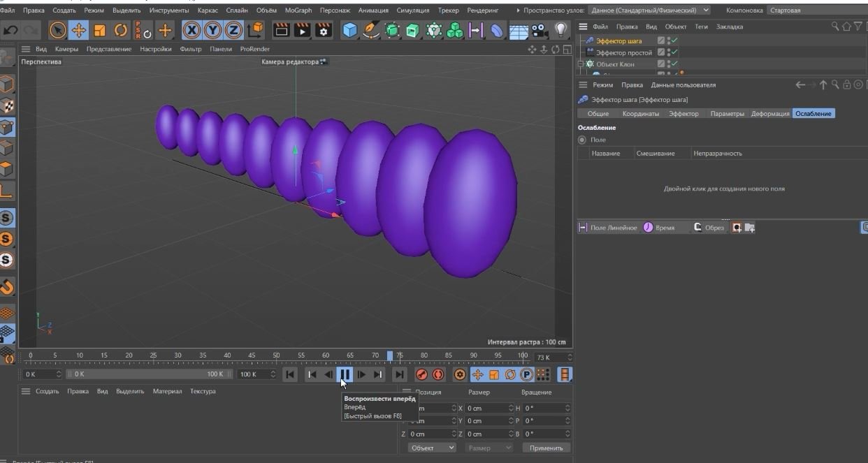
Task: Toggle X axis lock button
Action: 191,30
